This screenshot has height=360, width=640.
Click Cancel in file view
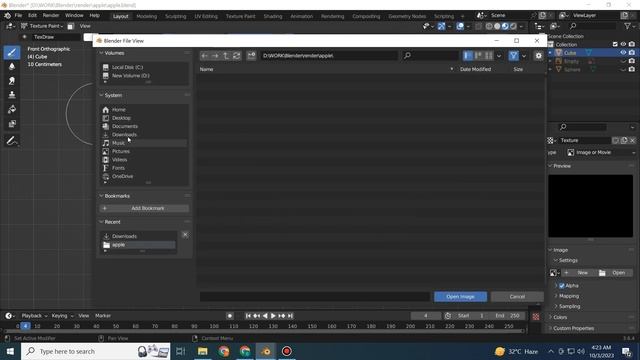tap(517, 297)
